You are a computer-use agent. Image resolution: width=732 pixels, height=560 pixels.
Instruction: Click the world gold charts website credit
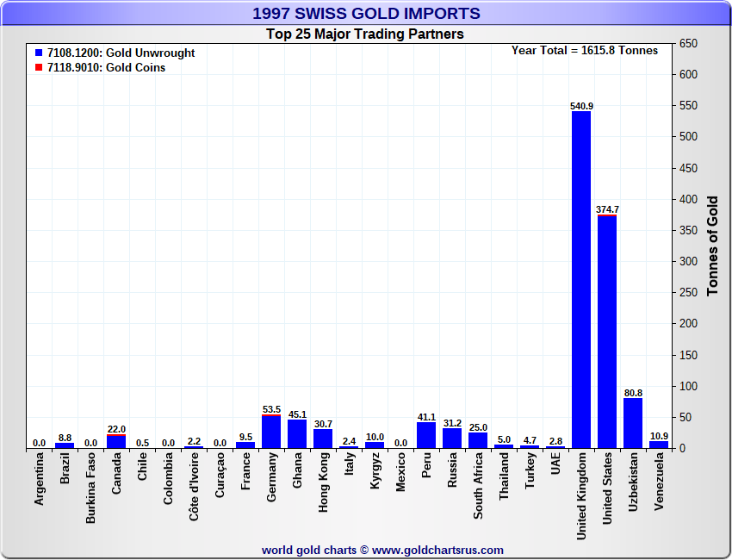point(382,551)
